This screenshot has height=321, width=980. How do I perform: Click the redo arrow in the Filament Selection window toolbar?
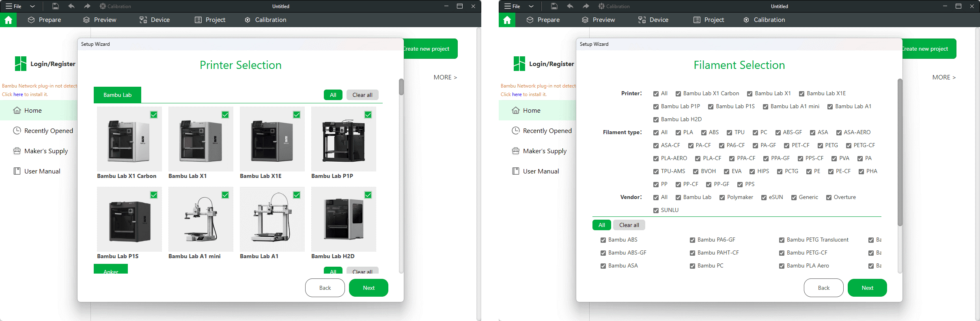586,6
